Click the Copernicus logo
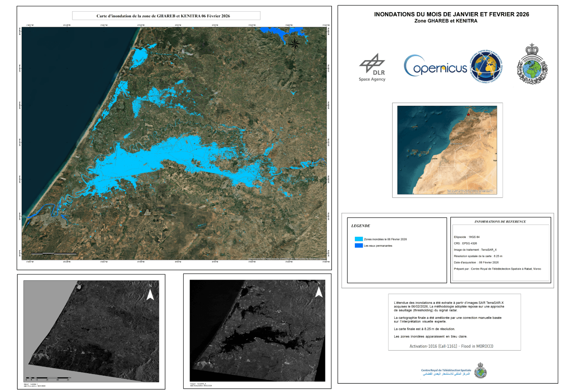Viewport: 580px width, 392px height. (435, 67)
